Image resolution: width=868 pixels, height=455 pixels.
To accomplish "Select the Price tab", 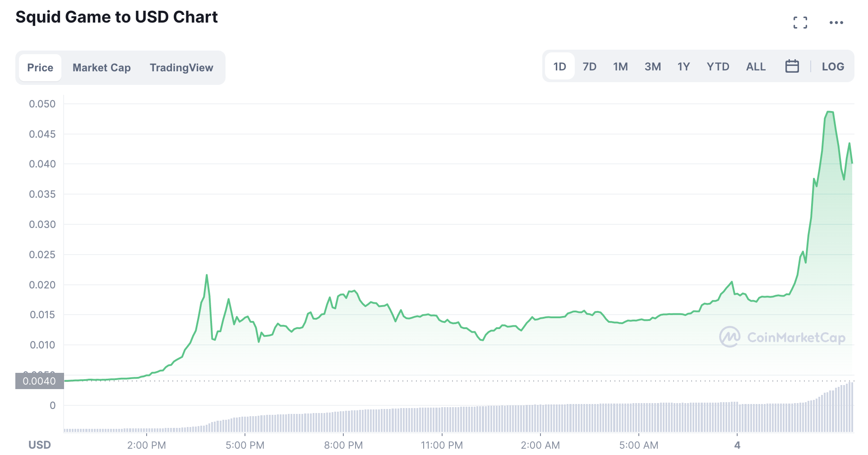I will [x=40, y=68].
